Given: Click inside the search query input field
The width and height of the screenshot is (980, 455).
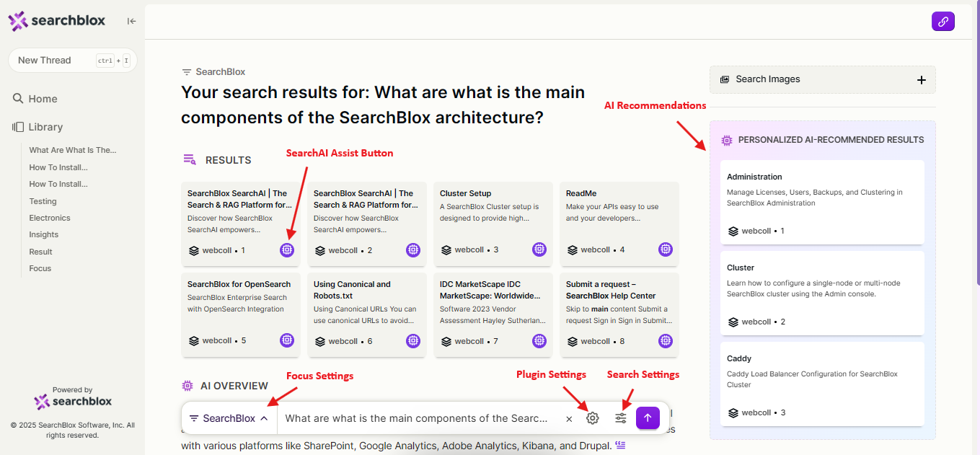Looking at the screenshot, I should point(416,418).
